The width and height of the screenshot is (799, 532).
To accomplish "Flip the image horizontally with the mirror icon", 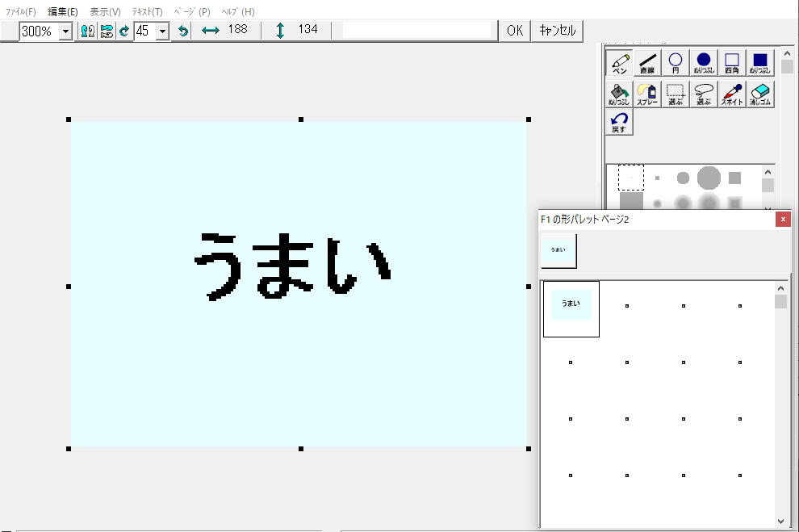I will pyautogui.click(x=88, y=31).
